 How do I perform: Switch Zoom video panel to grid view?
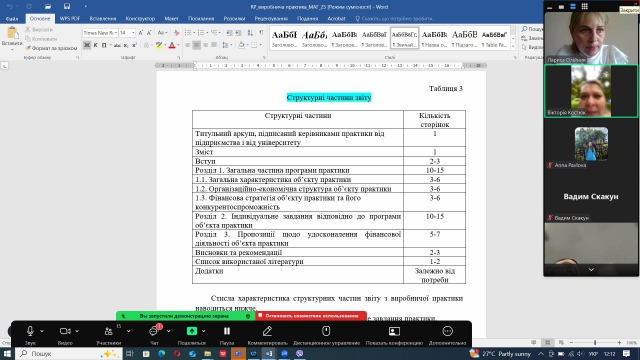tap(584, 6)
